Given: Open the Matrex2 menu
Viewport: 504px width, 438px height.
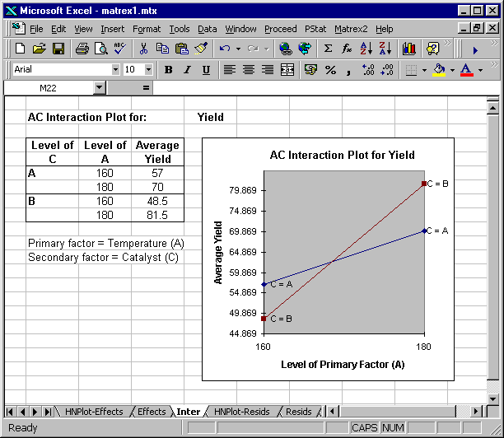Looking at the screenshot, I should [x=352, y=29].
